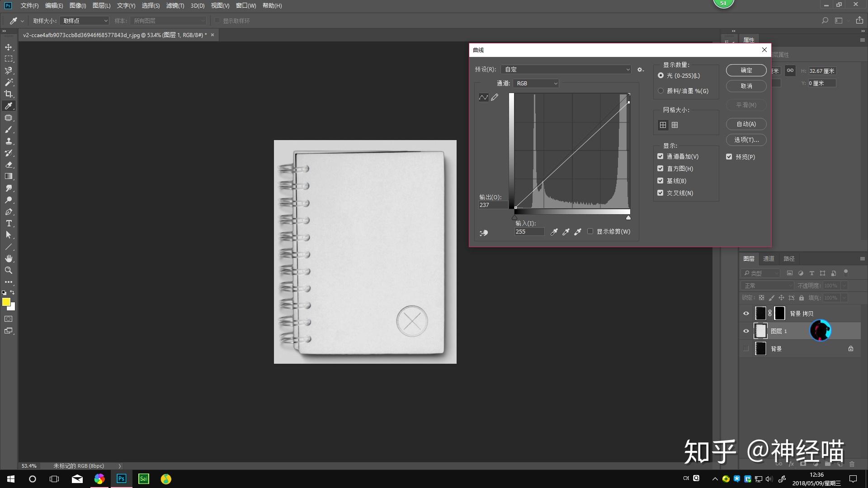Click the yellow foreground color swatch
Image resolution: width=868 pixels, height=488 pixels.
6,302
